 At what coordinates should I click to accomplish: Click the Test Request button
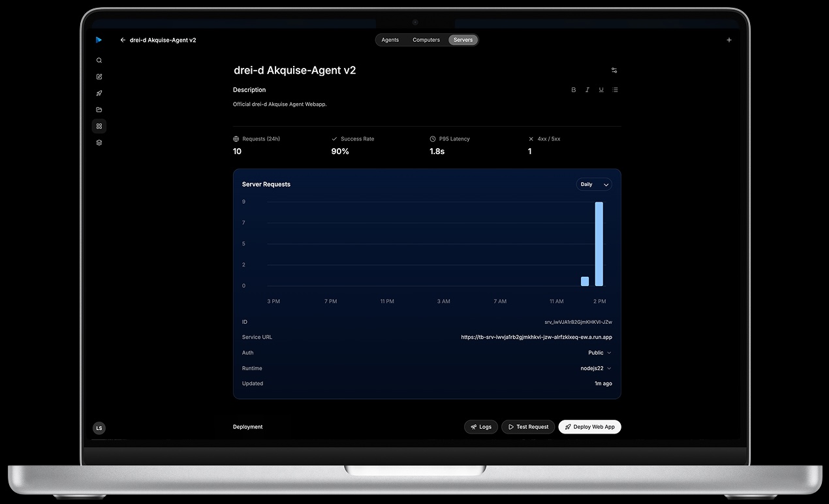528,427
